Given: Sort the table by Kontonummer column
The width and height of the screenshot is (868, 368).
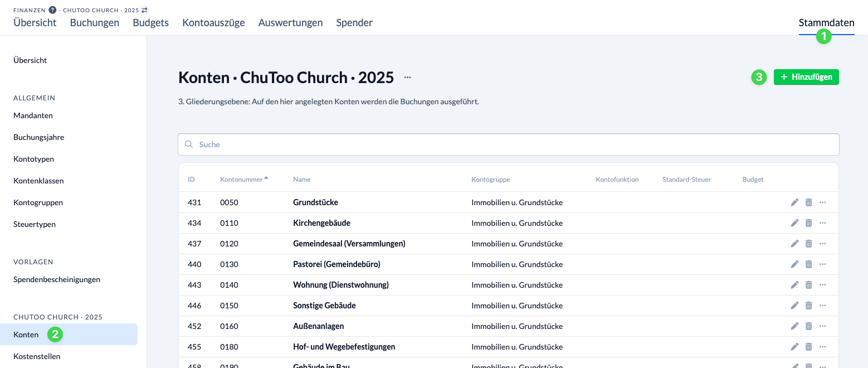Looking at the screenshot, I should click(241, 180).
